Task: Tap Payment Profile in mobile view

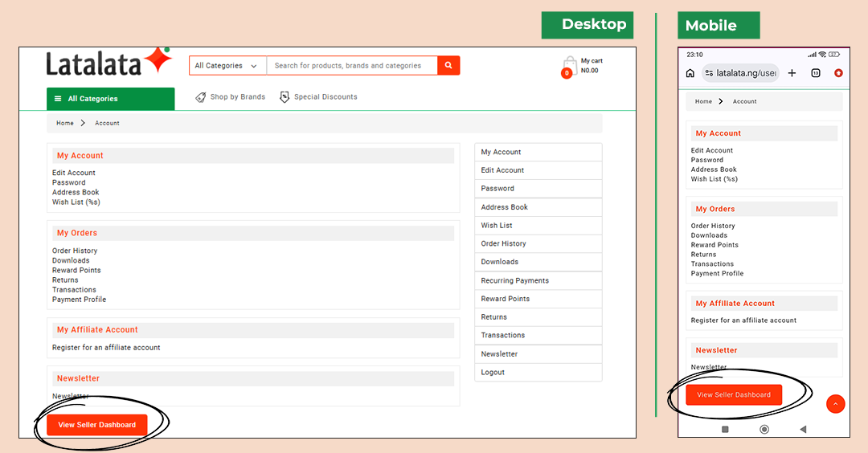Action: [717, 273]
